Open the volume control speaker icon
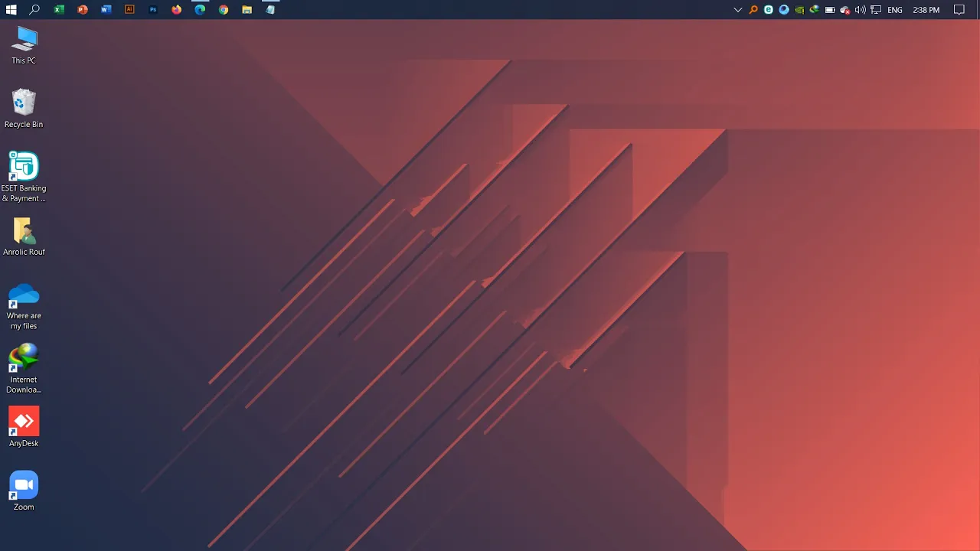The height and width of the screenshot is (551, 980). [x=861, y=10]
